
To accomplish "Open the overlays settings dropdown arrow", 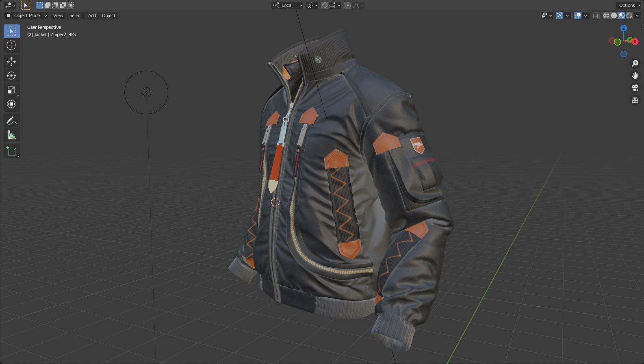I will pos(585,15).
